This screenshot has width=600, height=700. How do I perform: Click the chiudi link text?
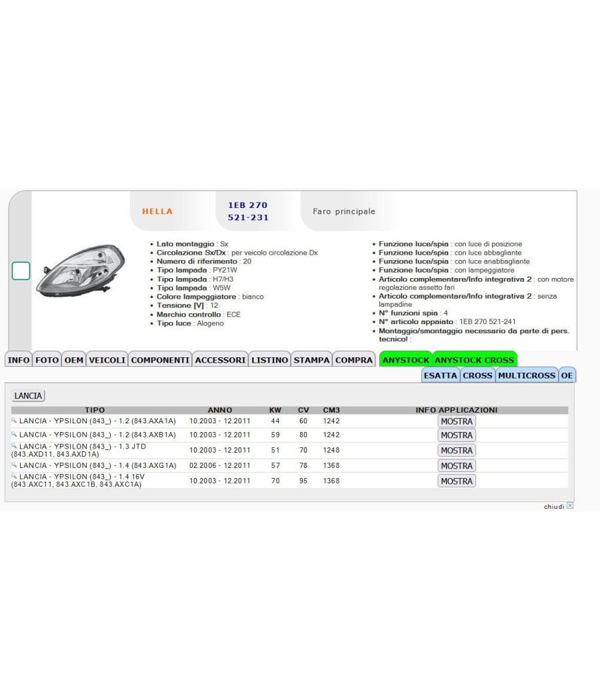(554, 506)
